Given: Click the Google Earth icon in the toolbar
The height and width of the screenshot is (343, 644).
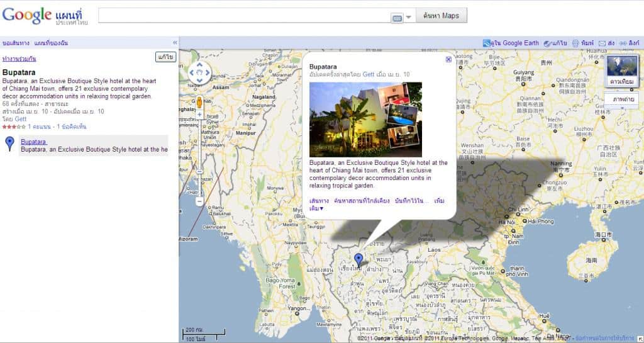Looking at the screenshot, I should [x=486, y=43].
